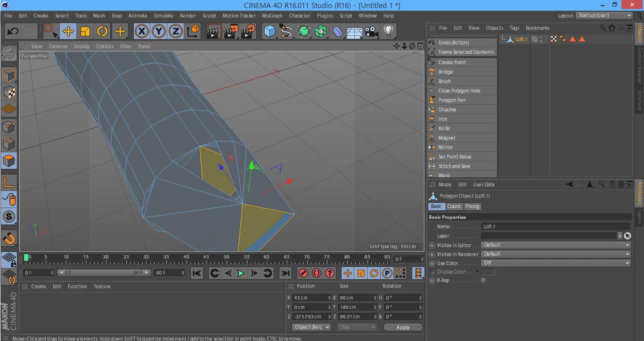Viewport: 644px width, 341px height.
Task: Open Edit Render Settings
Action: pos(248,32)
